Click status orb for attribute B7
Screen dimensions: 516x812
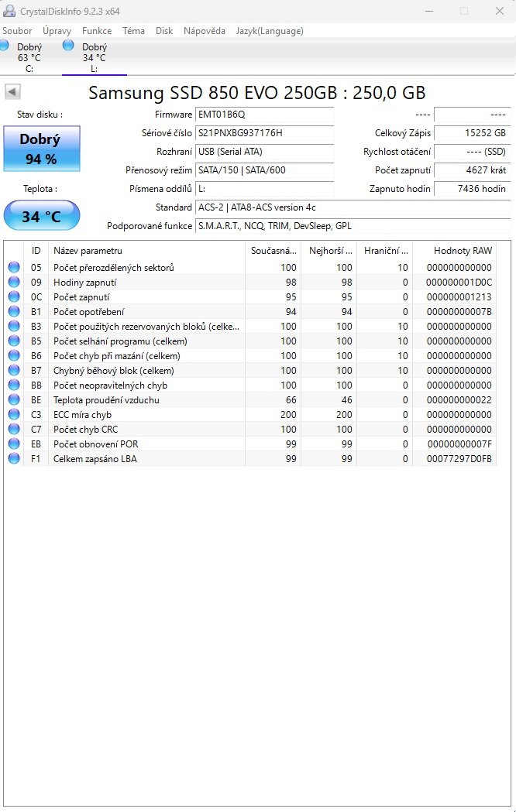click(x=14, y=370)
